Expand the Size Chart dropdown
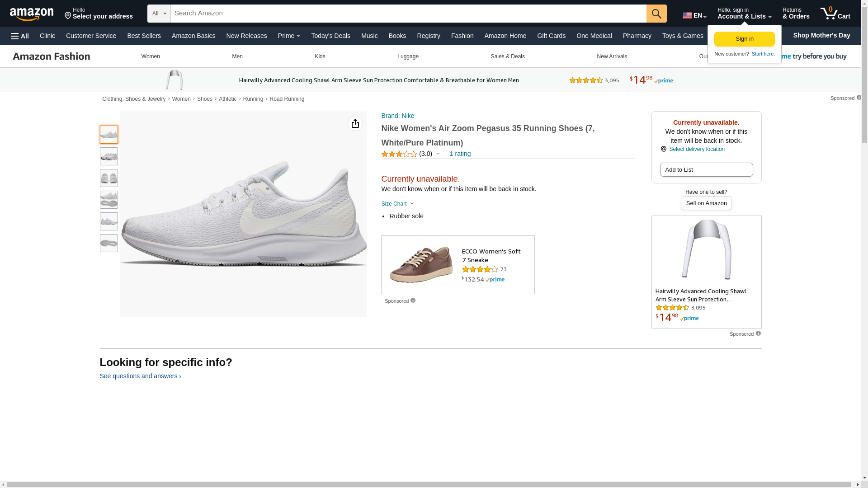Viewport: 868px width, 488px height. click(397, 204)
